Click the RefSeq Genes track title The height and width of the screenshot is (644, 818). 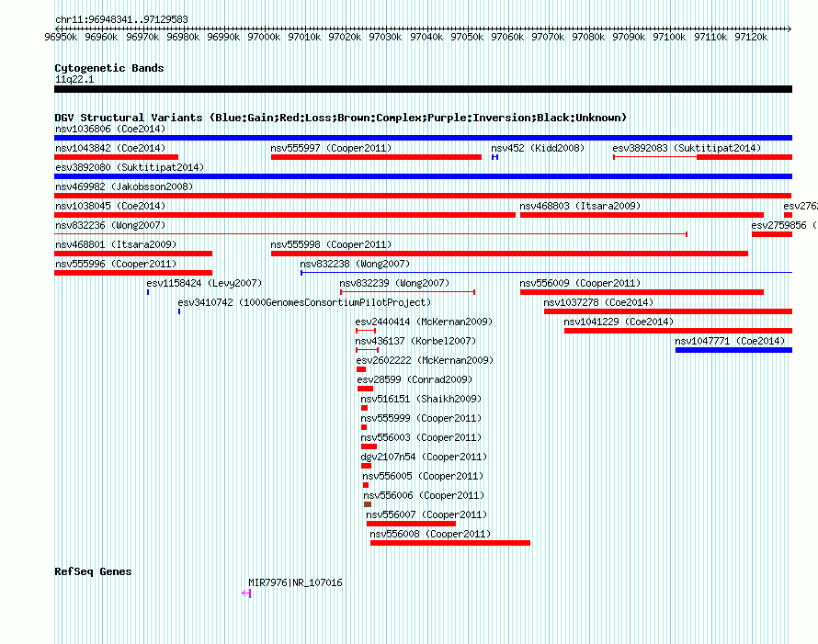coord(93,571)
